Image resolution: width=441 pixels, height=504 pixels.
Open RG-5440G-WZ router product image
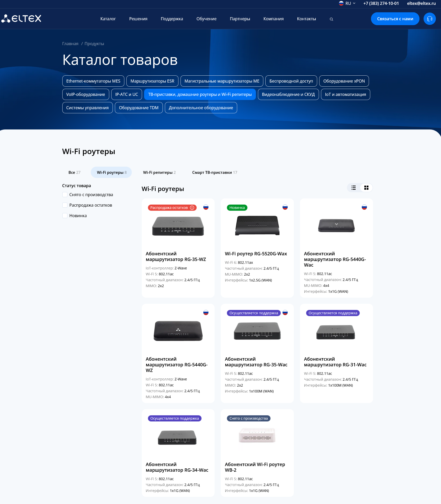pos(178,331)
